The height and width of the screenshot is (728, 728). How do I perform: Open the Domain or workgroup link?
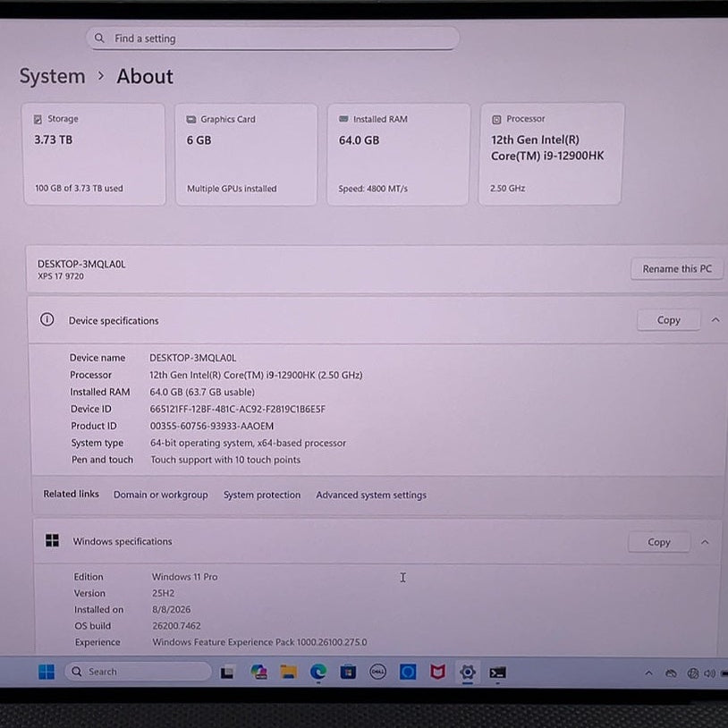click(161, 495)
